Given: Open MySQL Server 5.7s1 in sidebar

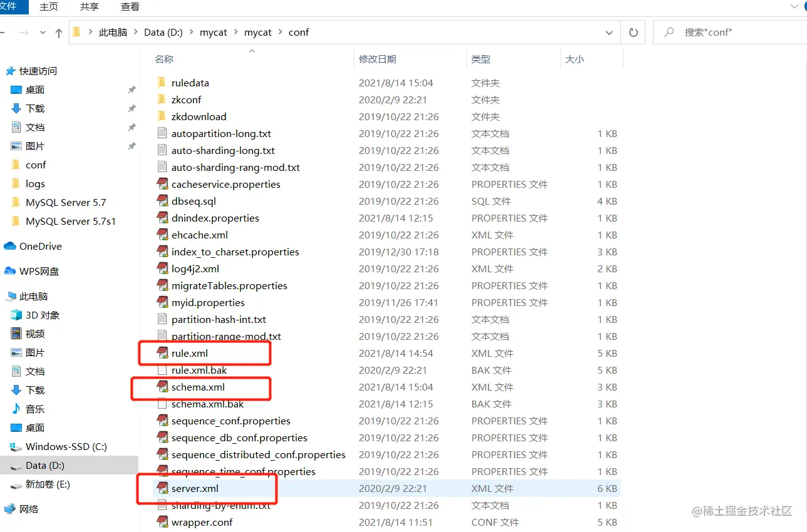Looking at the screenshot, I should point(71,221).
